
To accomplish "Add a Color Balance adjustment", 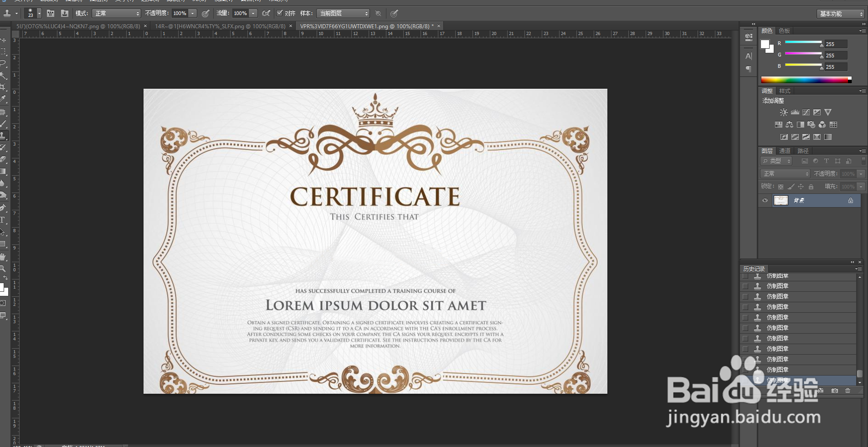I will (x=789, y=124).
